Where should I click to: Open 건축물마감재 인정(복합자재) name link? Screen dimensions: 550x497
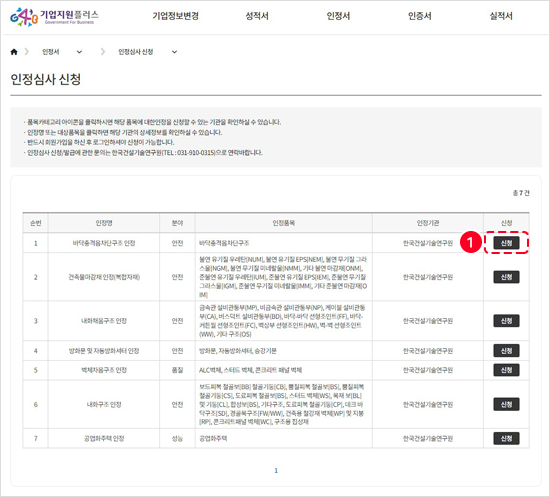tap(104, 277)
